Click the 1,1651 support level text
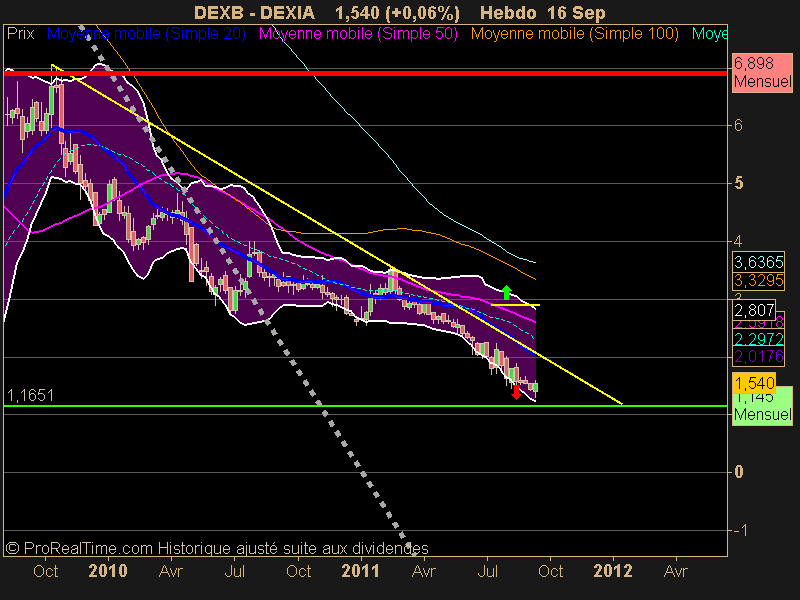Screen dimensions: 800x600 [x=30, y=395]
